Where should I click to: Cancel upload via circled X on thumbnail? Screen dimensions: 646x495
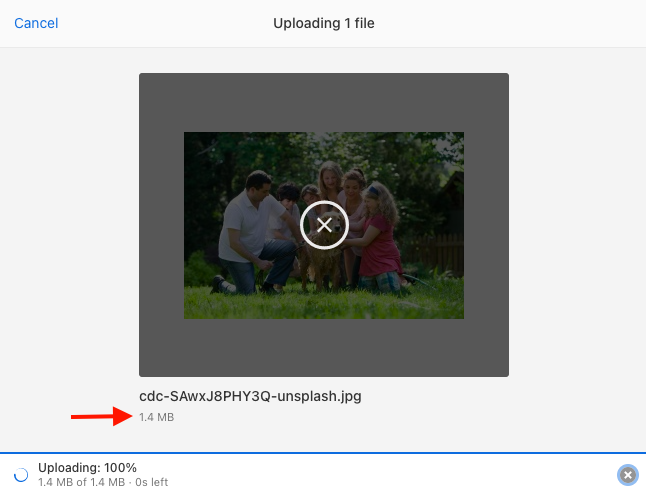pos(324,225)
